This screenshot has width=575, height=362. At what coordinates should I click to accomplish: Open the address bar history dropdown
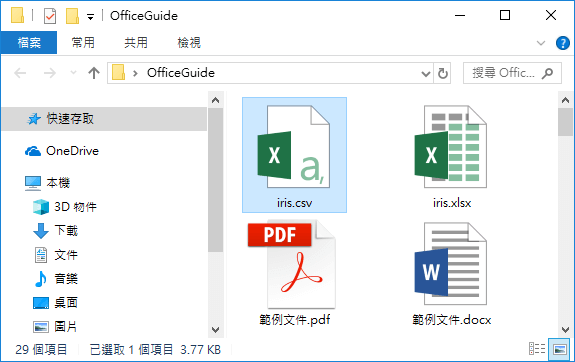[x=425, y=74]
